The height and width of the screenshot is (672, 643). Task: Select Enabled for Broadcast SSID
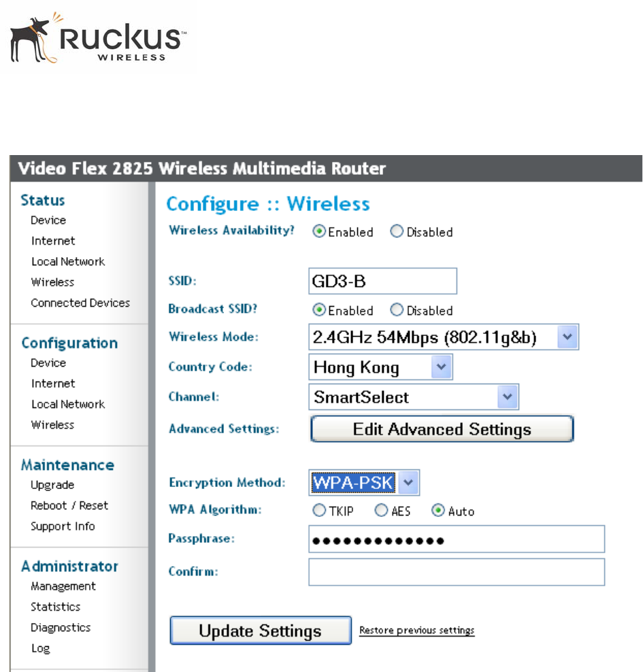pos(319,310)
